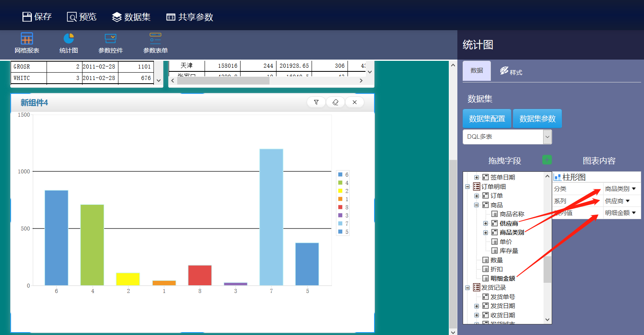Screen dimensions: 644x335
Task: Insert a 统计图 pie chart component
Action: (x=69, y=39)
